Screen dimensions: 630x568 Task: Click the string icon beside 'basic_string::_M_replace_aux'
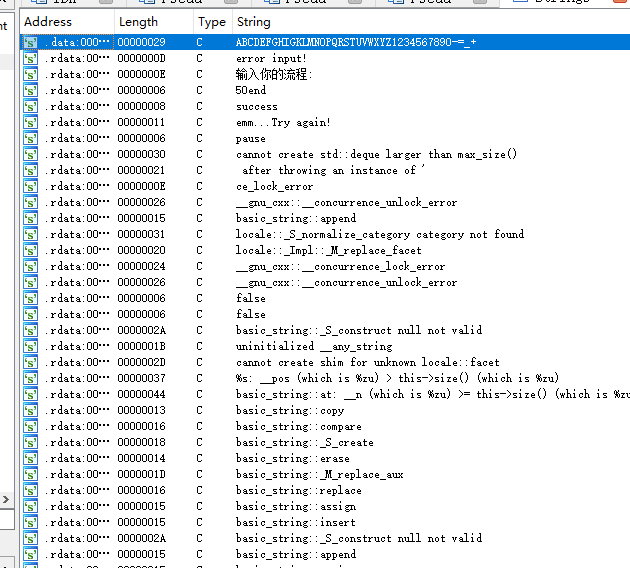pos(31,474)
